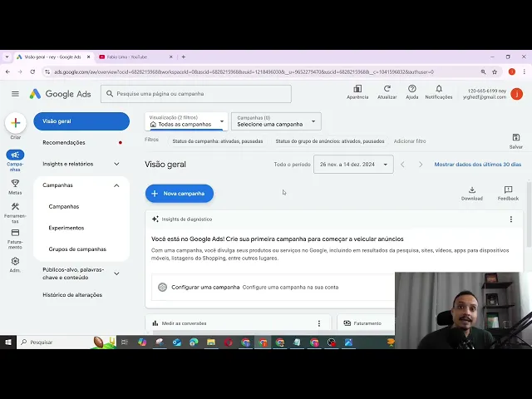532x399 pixels.
Task: Switch to Fabio Lima YouTube tab
Action: point(132,57)
